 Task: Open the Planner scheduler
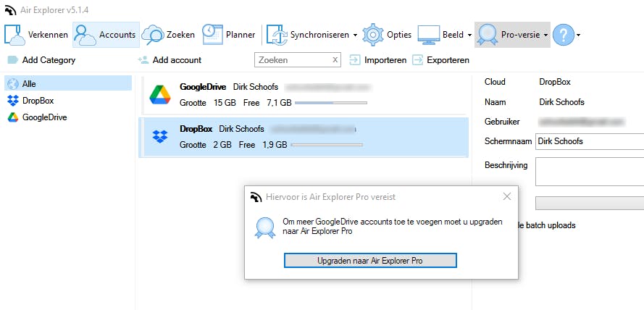pyautogui.click(x=211, y=34)
